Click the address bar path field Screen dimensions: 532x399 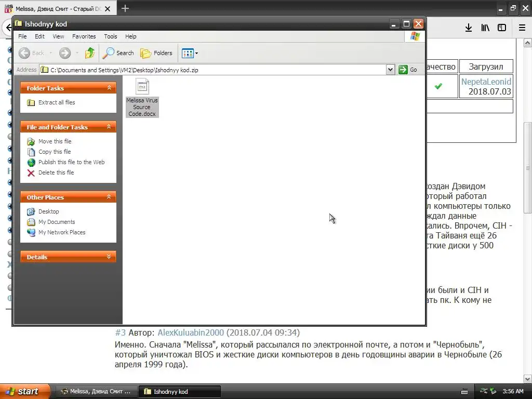[212, 70]
